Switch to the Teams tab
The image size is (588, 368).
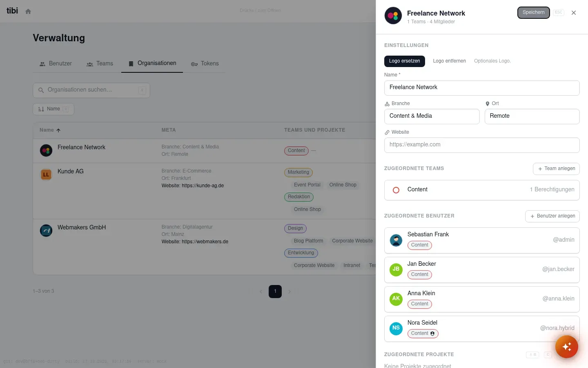(100, 64)
